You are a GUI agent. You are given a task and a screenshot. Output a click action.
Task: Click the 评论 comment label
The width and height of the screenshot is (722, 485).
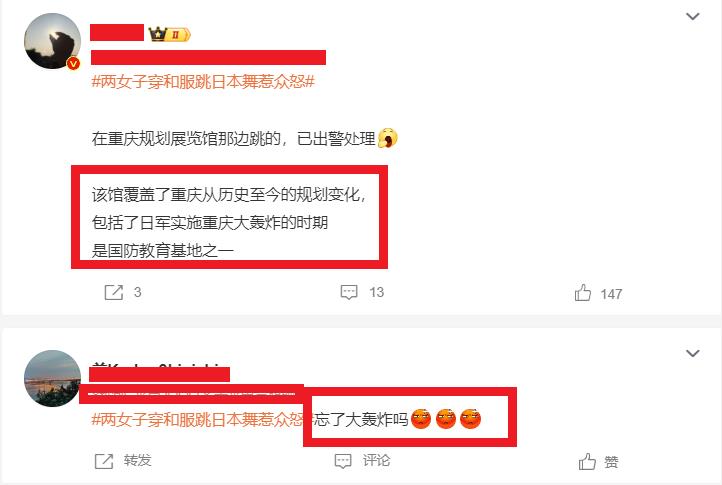pos(376,460)
